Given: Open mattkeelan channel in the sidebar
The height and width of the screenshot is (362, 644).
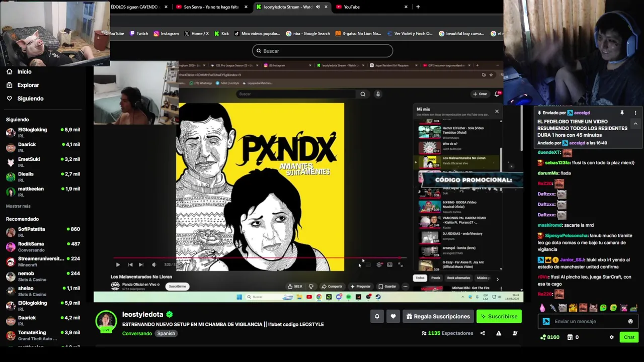Looking at the screenshot, I should [x=43, y=192].
